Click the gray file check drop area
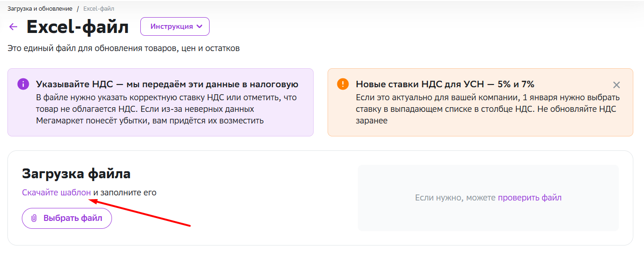The image size is (644, 265). pos(488,198)
